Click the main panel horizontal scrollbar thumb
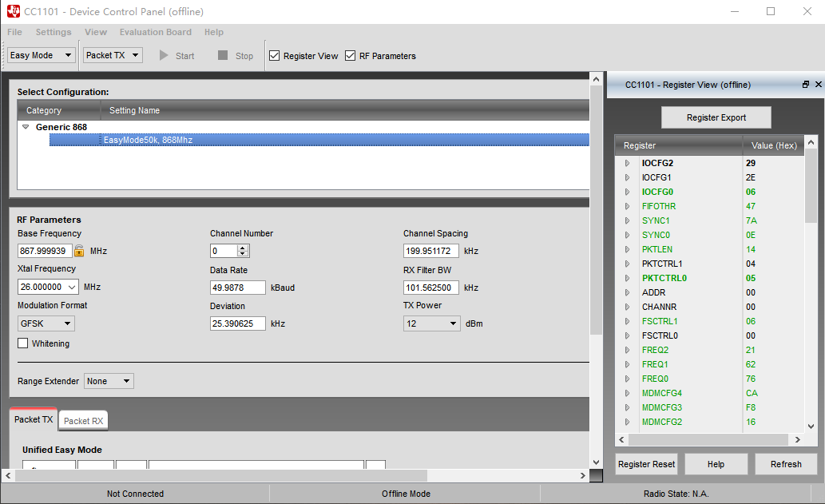This screenshot has height=504, width=825. pos(221,475)
